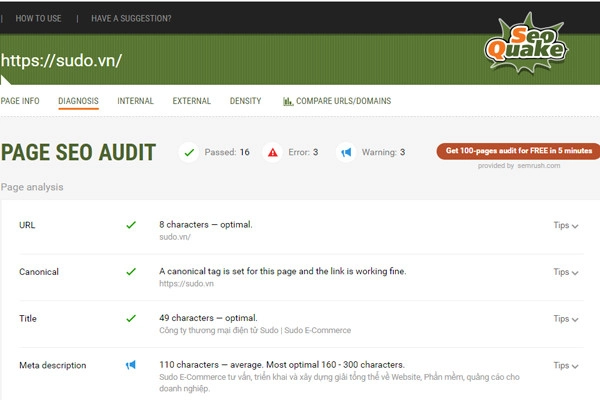Click Get 100-pages audit for FREE button

click(x=518, y=151)
